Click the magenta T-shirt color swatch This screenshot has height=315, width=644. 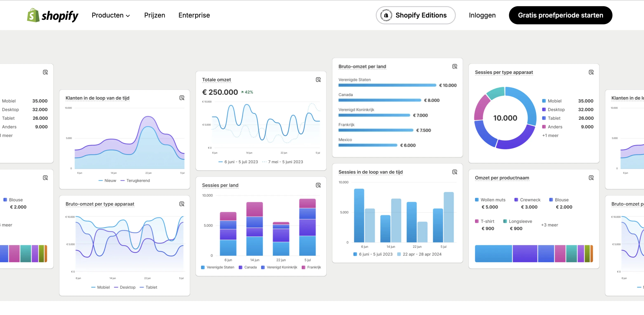click(477, 221)
